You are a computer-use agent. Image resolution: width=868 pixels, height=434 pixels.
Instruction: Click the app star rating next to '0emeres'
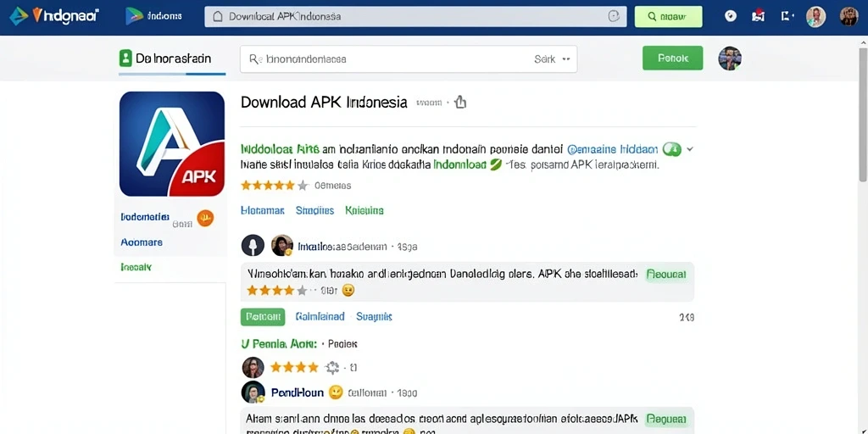275,186
